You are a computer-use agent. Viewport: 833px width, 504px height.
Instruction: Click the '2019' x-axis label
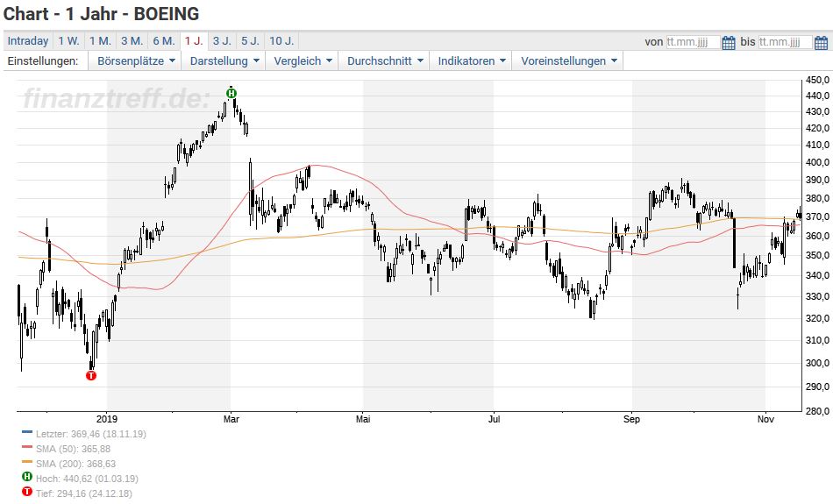pyautogui.click(x=107, y=419)
